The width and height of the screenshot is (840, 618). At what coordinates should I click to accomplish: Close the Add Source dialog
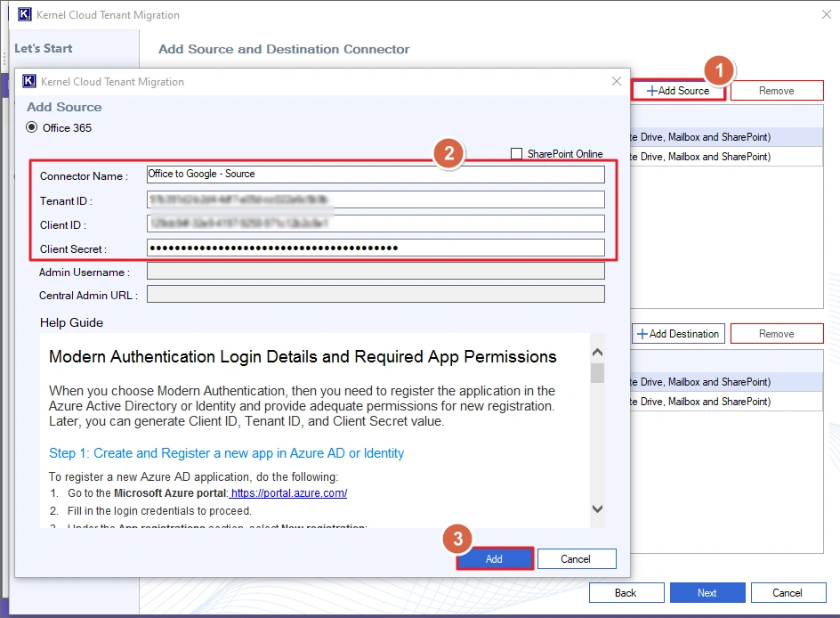(616, 81)
